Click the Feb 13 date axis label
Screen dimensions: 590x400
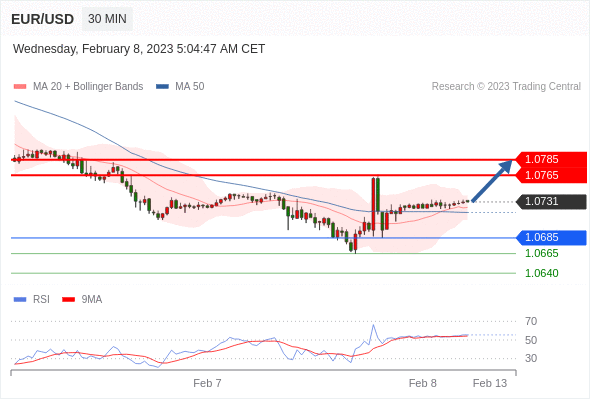490,383
